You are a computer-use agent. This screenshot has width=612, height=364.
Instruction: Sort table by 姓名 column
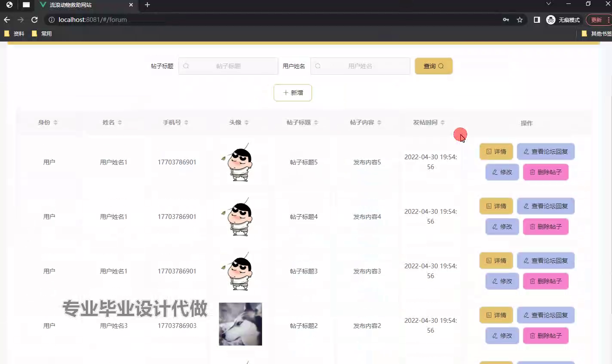119,122
